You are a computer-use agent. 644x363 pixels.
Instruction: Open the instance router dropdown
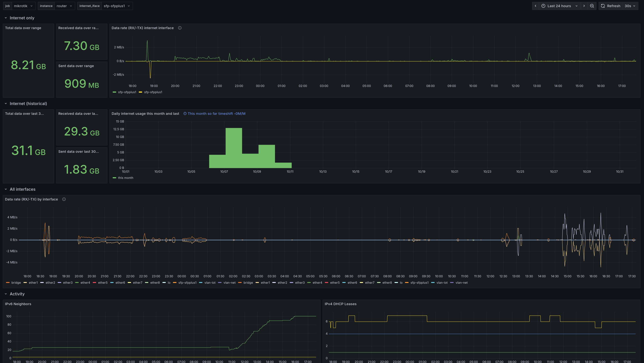point(64,6)
